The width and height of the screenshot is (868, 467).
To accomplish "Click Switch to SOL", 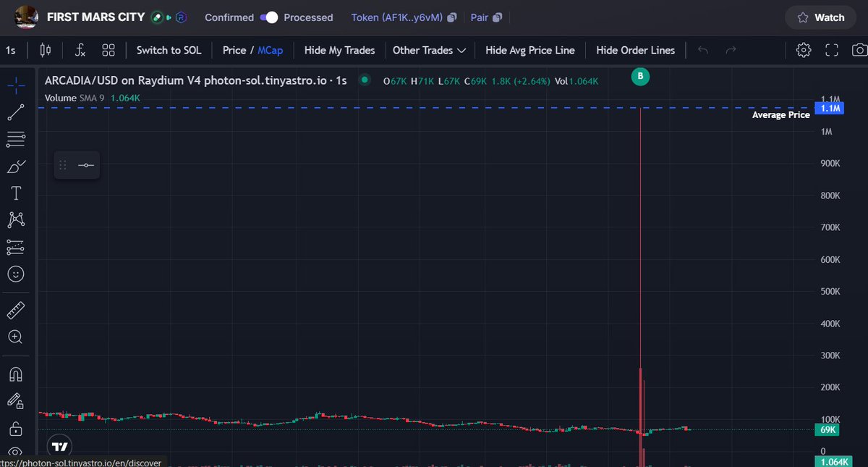I will (169, 50).
